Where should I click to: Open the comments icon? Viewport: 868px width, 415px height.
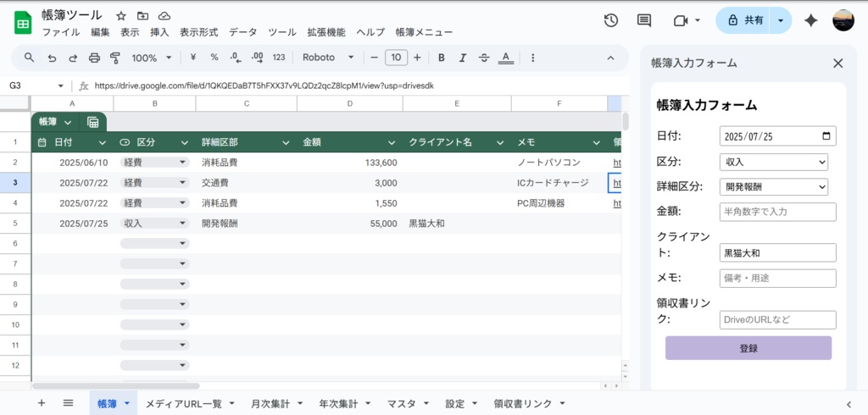coord(644,20)
